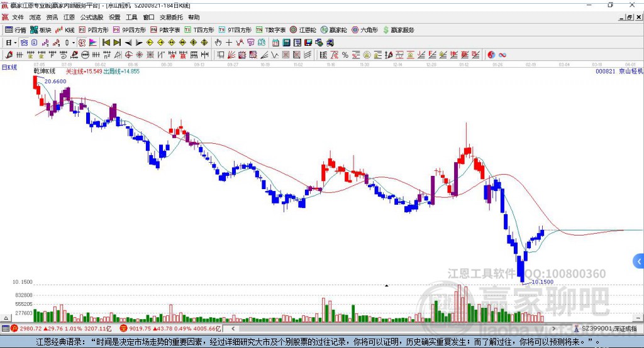Open the 日 period dropdown arrow
Screen dimensions: 644x348
pyautogui.click(x=15, y=43)
